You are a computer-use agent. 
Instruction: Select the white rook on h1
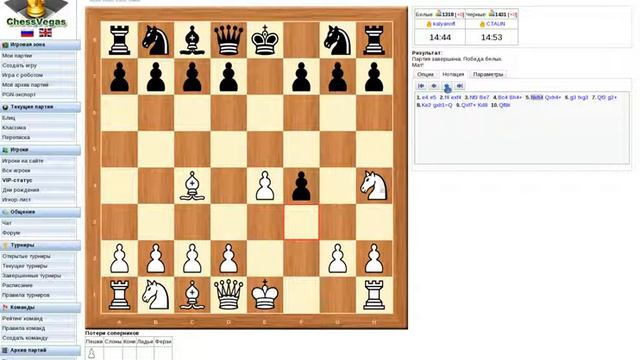374,295
